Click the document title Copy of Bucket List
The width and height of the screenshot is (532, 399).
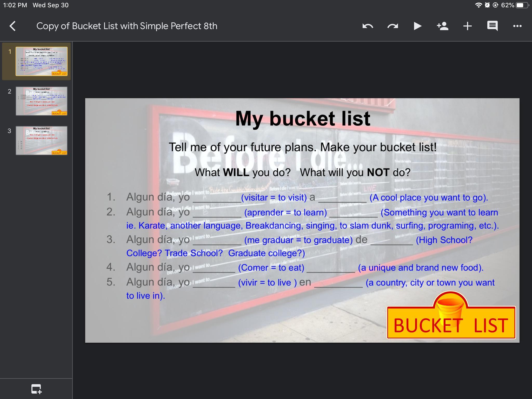coord(127,26)
